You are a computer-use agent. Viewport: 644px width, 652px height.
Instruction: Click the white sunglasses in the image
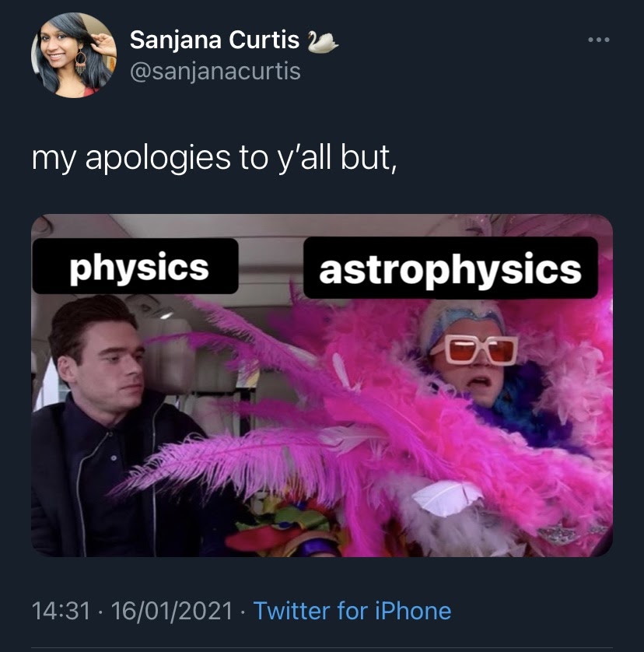click(x=475, y=350)
